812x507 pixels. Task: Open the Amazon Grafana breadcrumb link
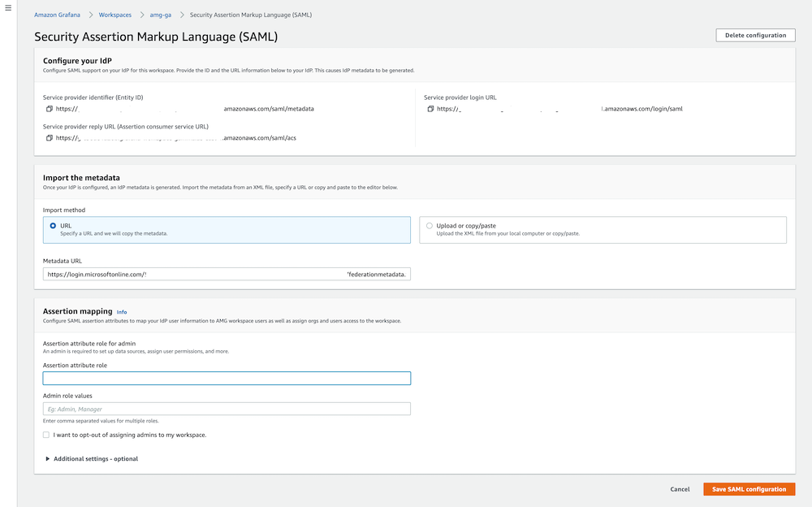[x=57, y=14]
